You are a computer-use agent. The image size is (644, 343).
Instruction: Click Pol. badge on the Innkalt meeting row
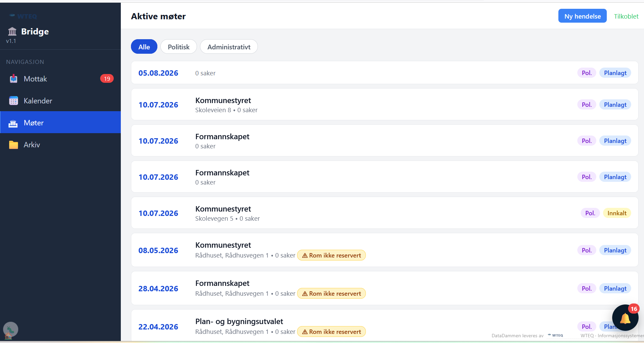click(x=590, y=213)
